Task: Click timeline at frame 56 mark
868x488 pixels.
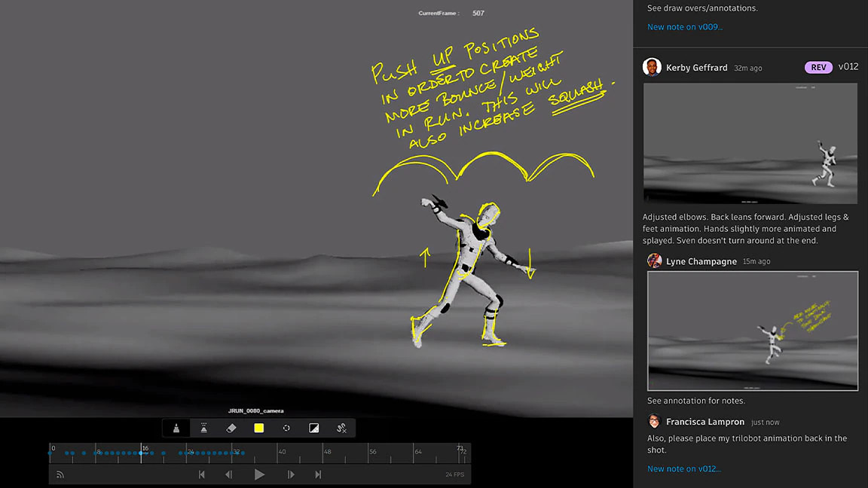Action: point(372,452)
